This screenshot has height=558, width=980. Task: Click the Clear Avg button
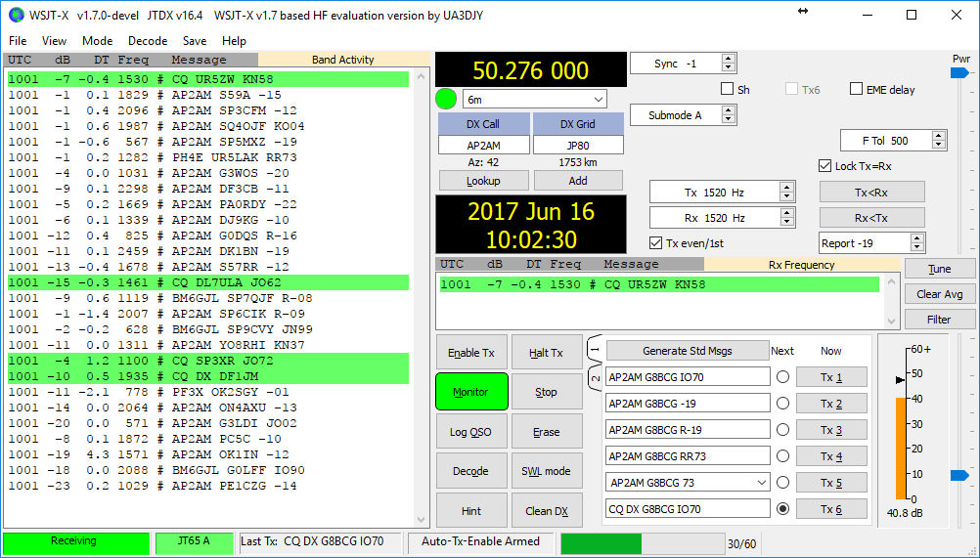click(x=939, y=294)
